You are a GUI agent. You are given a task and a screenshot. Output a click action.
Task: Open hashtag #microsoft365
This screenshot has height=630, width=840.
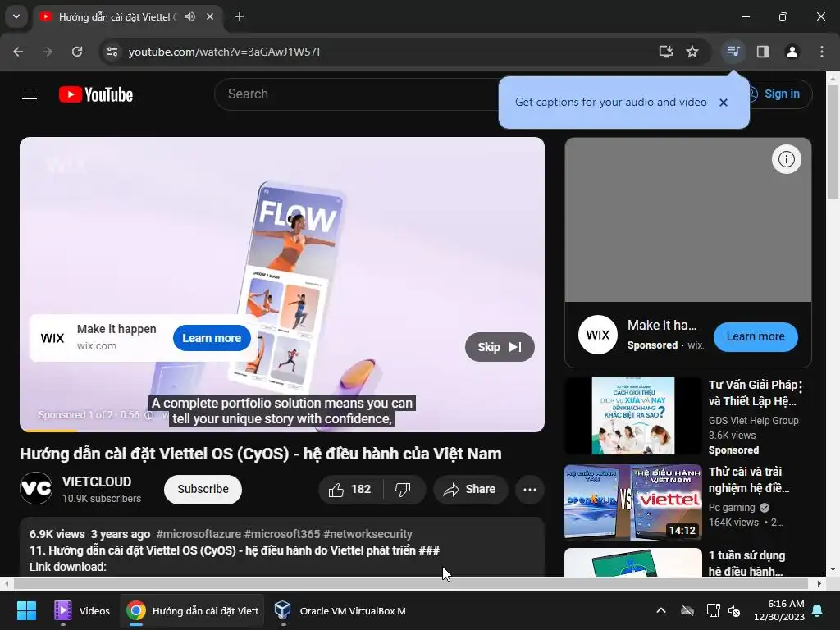pyautogui.click(x=282, y=534)
